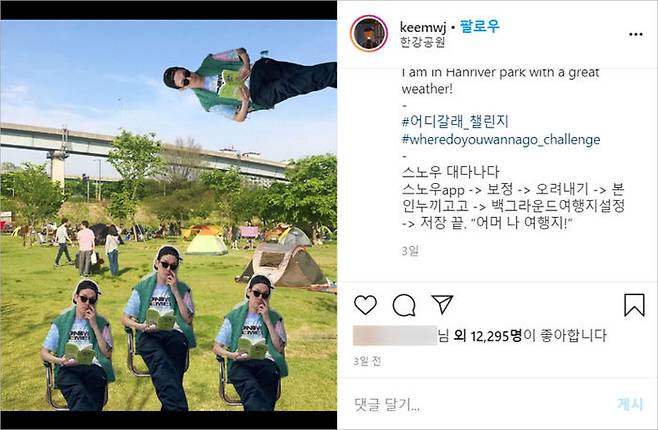The height and width of the screenshot is (430, 658).
Task: Open keemwj profile picture story
Action: coord(369,34)
